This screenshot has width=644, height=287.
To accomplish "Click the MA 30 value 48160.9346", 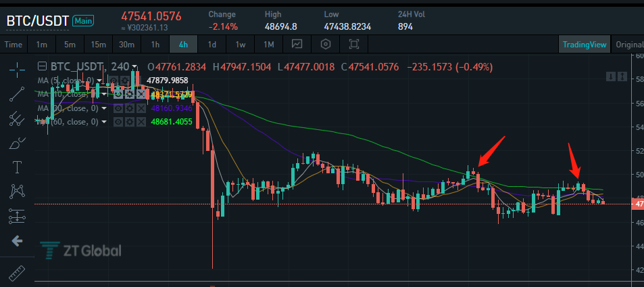I will tap(172, 108).
